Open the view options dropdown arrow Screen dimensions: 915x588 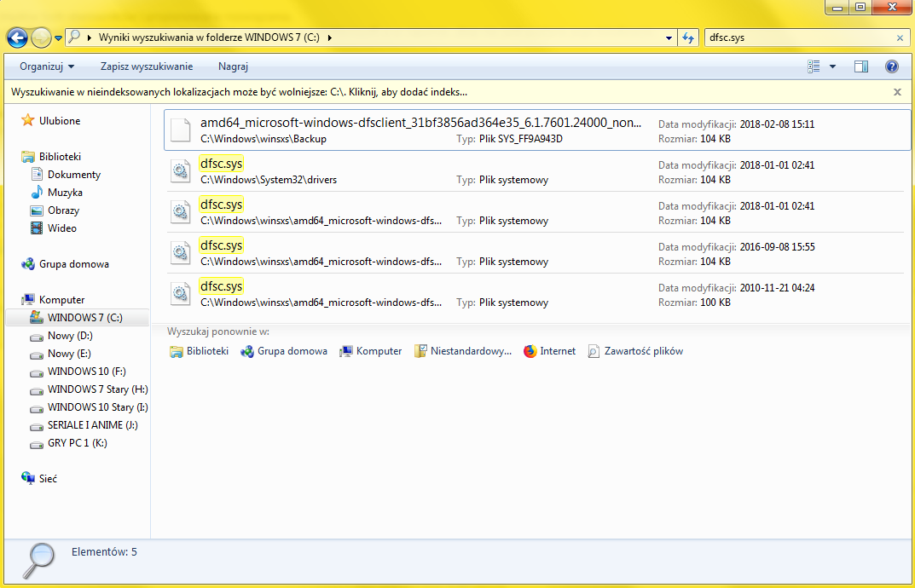pyautogui.click(x=833, y=66)
